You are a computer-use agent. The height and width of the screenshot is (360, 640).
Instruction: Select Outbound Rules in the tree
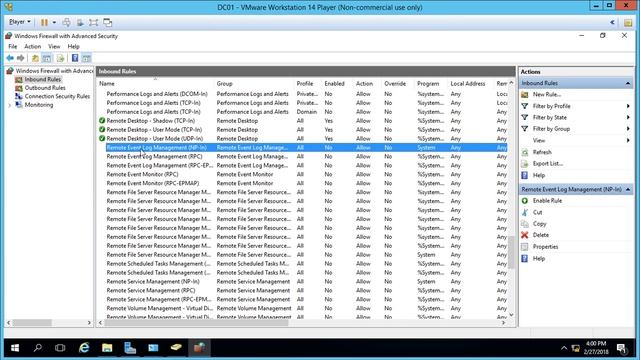pyautogui.click(x=45, y=88)
